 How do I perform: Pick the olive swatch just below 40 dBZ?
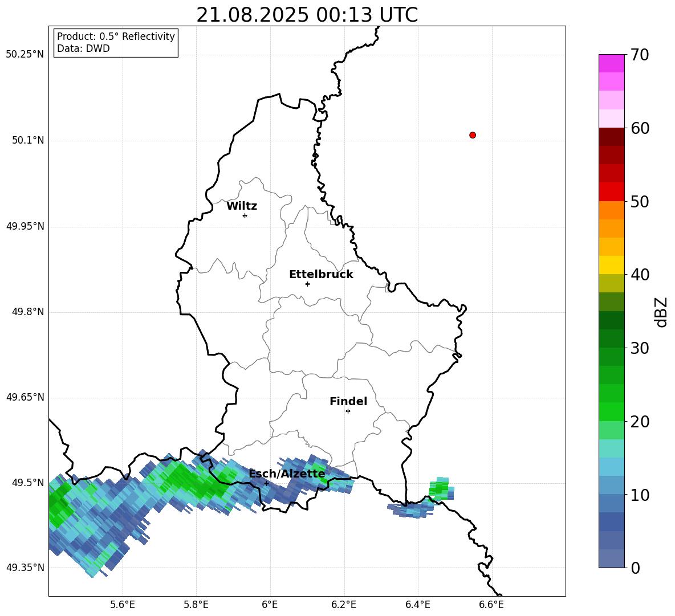point(611,283)
